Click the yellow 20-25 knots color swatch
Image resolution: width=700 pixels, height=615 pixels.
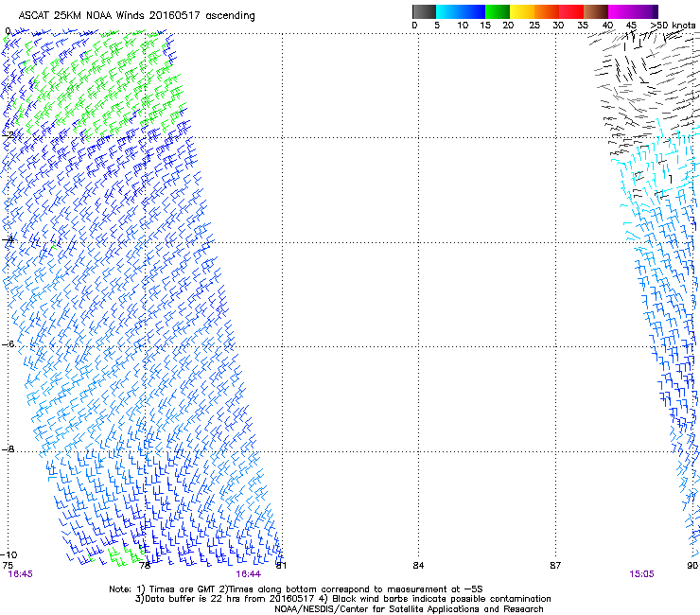[x=522, y=11]
